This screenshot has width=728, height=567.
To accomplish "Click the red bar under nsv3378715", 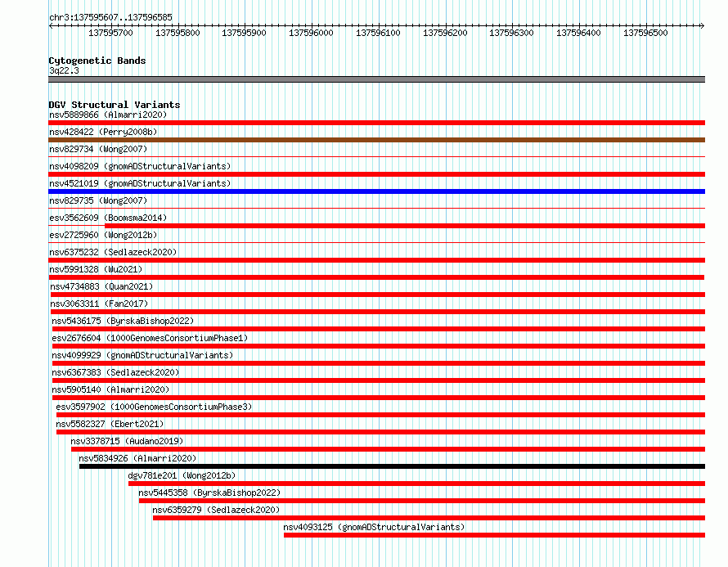I will pyautogui.click(x=389, y=449).
